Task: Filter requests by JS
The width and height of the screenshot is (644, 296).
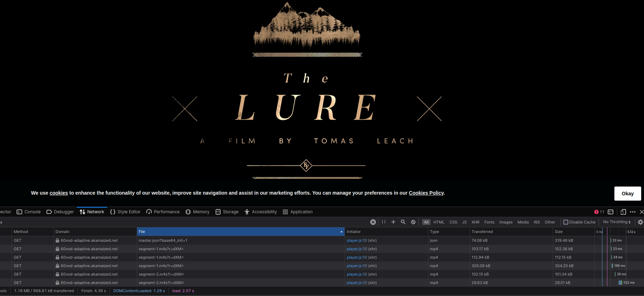Action: point(464,222)
